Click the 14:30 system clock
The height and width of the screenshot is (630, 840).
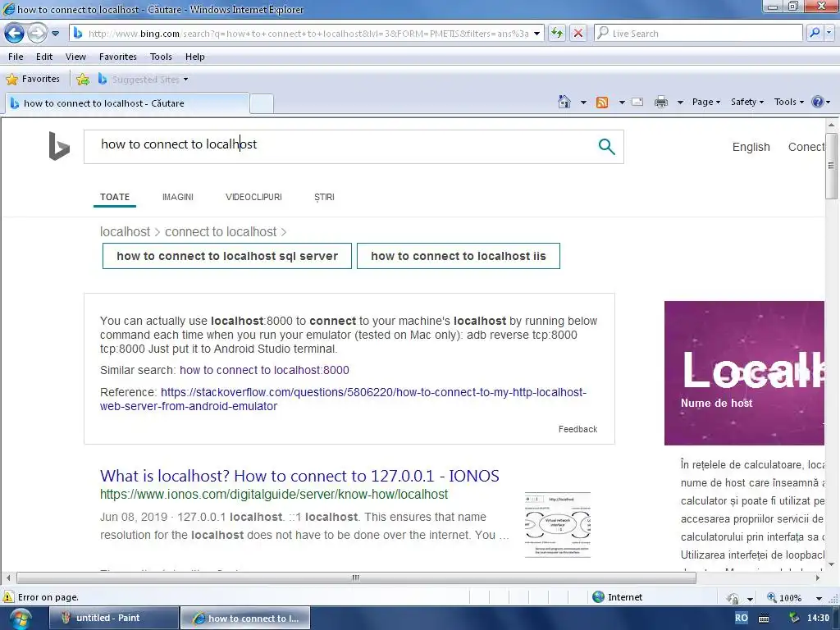(x=818, y=618)
